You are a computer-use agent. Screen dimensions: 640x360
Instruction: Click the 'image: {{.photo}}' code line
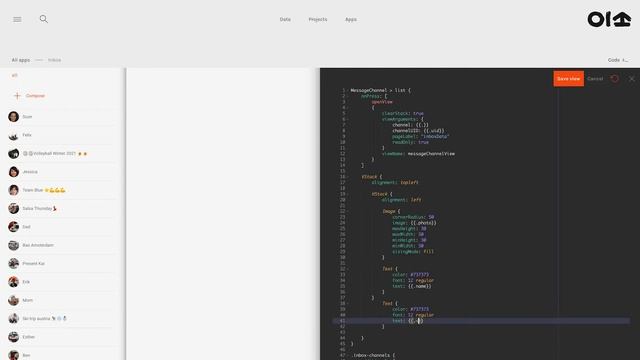tap(414, 223)
